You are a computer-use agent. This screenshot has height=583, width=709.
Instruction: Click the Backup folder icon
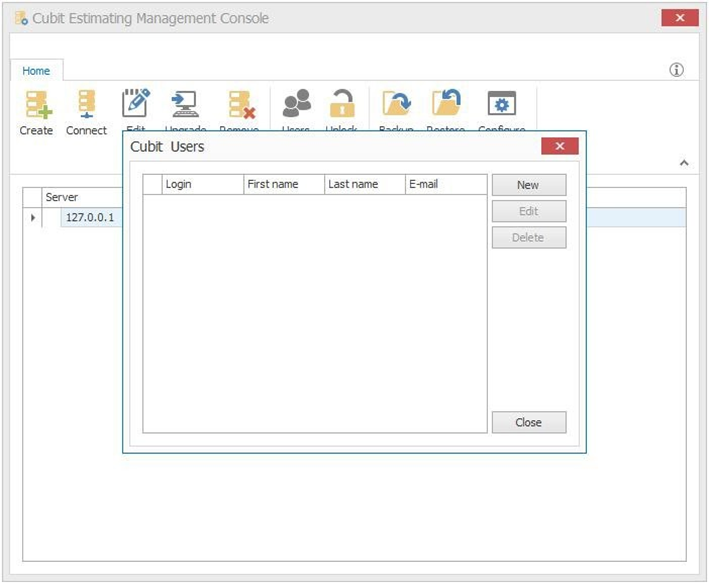pos(397,103)
